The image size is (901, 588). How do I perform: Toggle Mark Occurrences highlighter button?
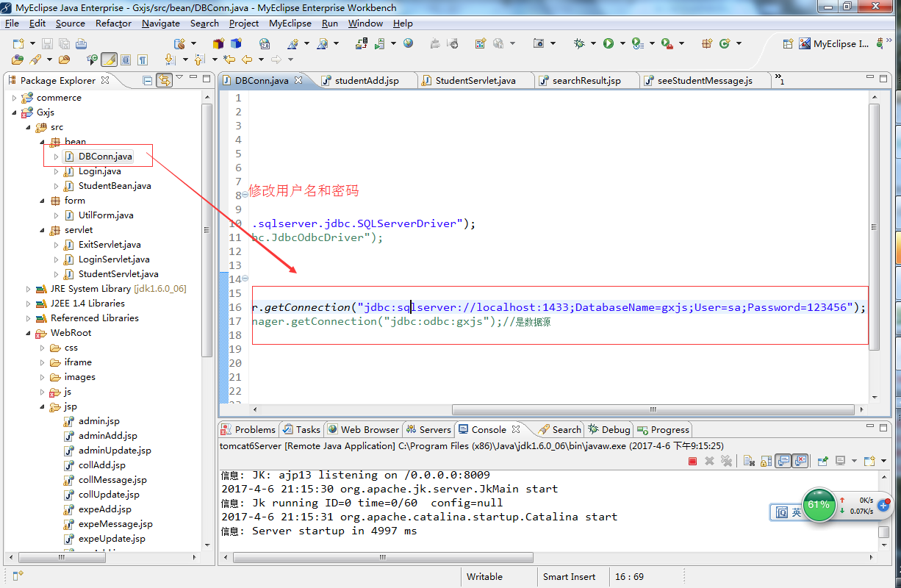pos(109,60)
